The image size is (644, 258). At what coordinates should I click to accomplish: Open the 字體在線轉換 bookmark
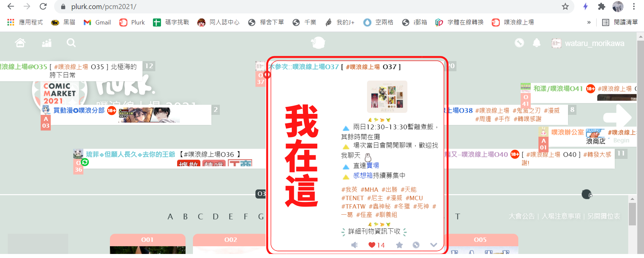point(459,22)
